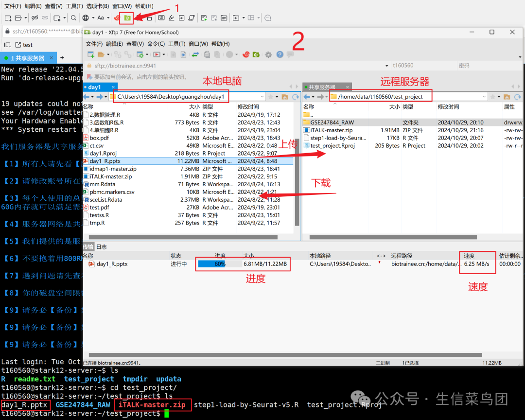Click the 密码 password input field
The height and width of the screenshot is (420, 525).
pos(489,66)
